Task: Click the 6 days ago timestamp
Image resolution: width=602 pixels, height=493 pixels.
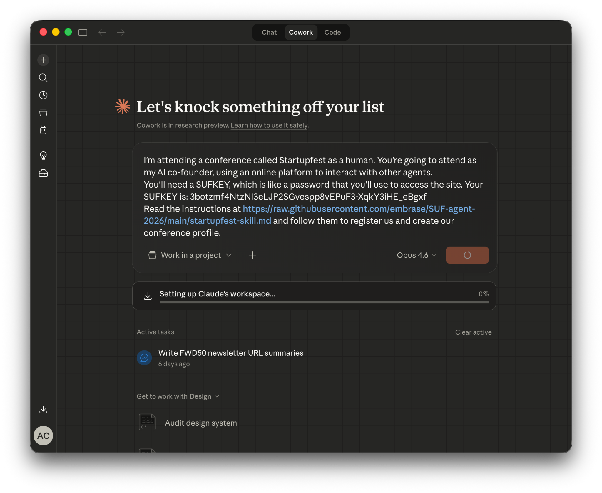Action: click(x=174, y=364)
